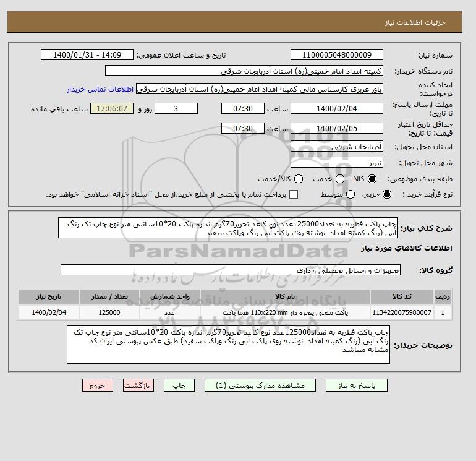This screenshot has width=476, height=461.
Task: Click the need date cell 1400/02/04
Action: click(x=49, y=312)
